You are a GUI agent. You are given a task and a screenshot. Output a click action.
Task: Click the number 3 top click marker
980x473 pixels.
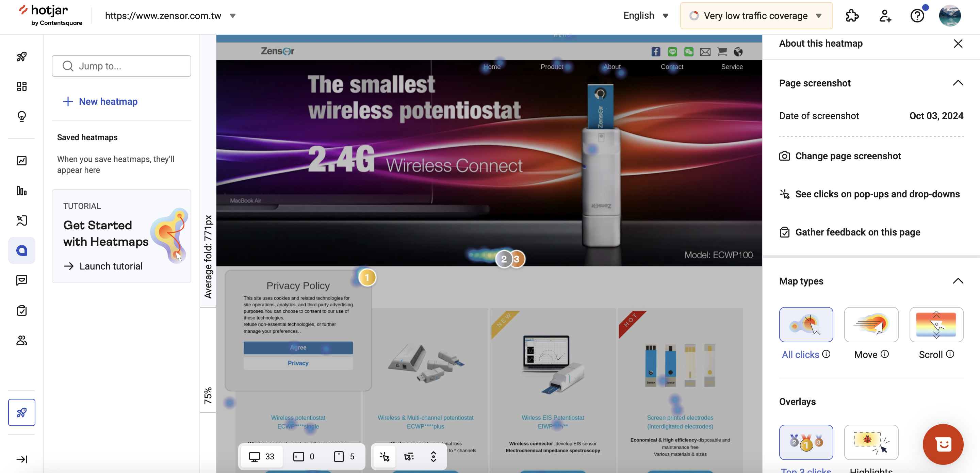(517, 259)
